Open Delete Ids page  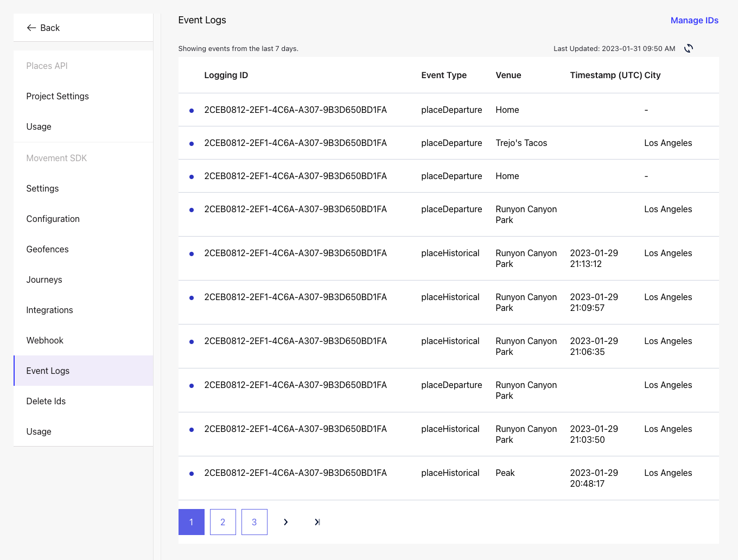[x=46, y=401]
